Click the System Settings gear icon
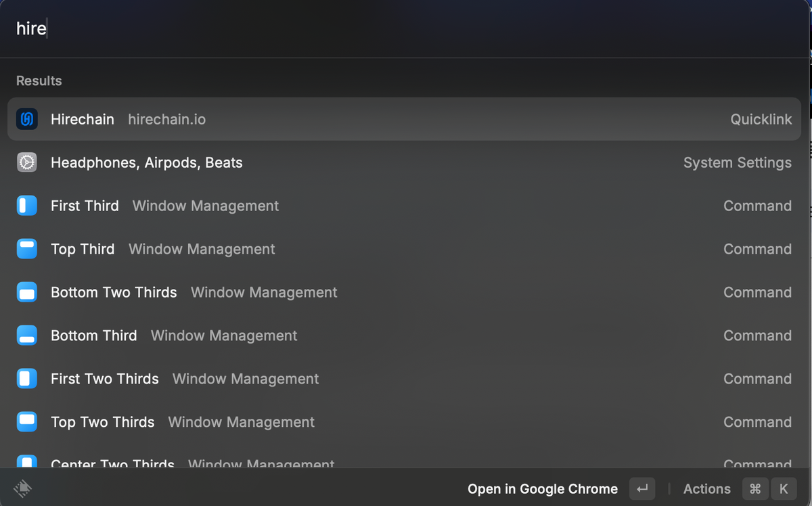The image size is (812, 506). 27,162
